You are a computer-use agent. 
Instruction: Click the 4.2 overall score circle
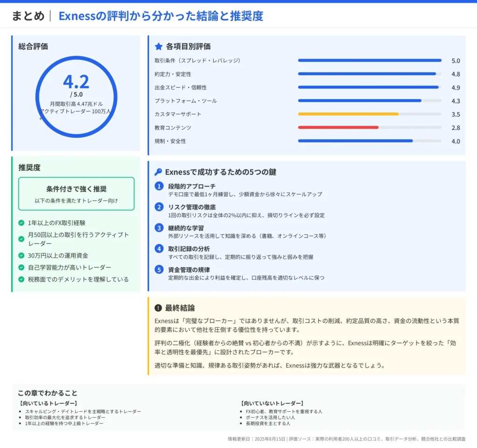click(76, 97)
